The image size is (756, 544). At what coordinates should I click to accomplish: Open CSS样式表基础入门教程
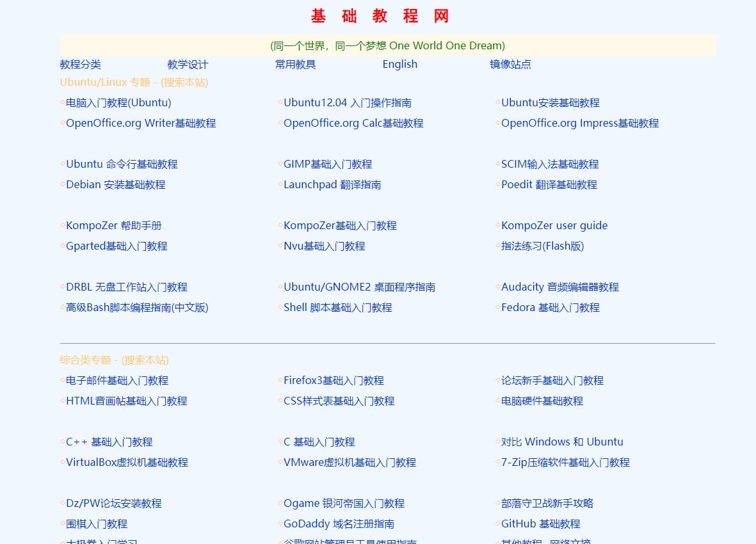coord(339,401)
